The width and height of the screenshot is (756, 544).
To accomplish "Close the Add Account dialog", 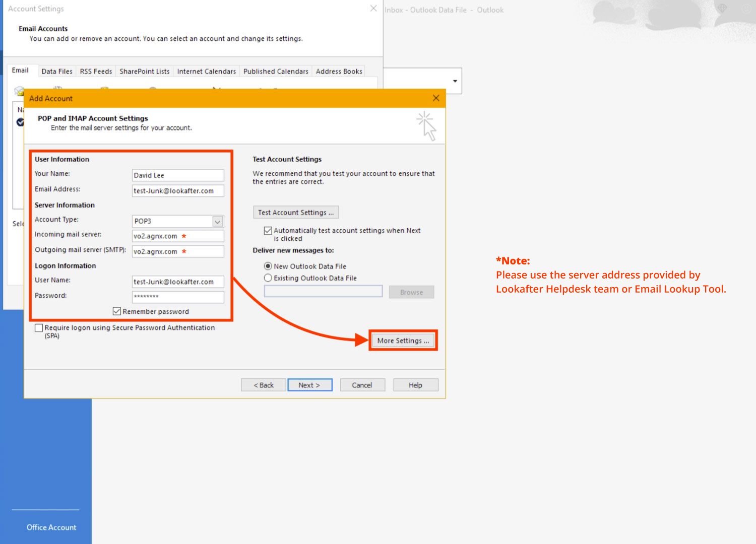I will [436, 98].
